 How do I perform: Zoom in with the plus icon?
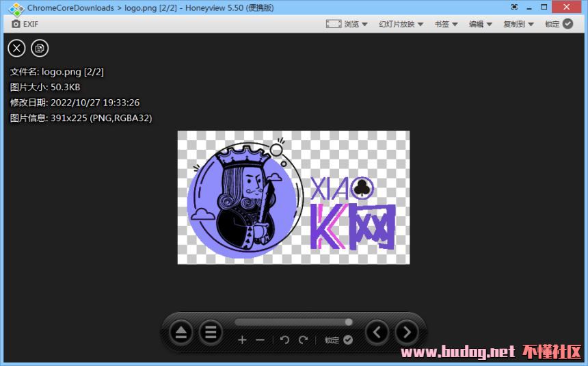tap(242, 340)
